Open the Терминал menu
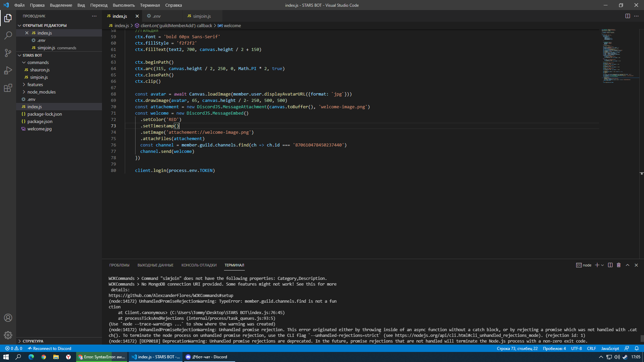 tap(150, 5)
